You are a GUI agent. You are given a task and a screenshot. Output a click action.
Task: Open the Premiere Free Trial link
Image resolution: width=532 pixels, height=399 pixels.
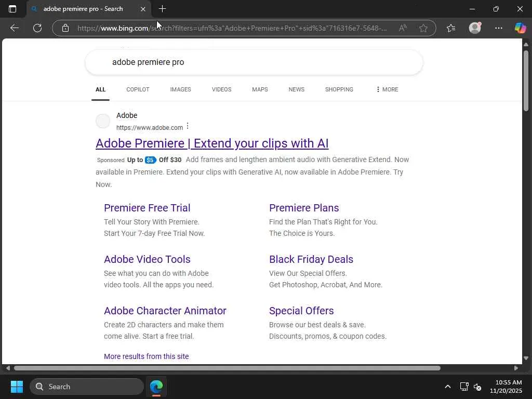tap(147, 208)
